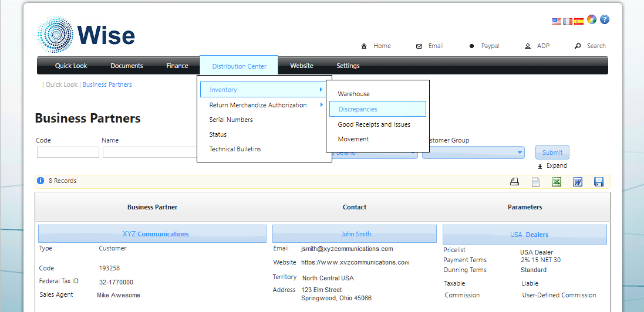Image resolution: width=644 pixels, height=312 pixels.
Task: Open Serial Numbers in Distribution Center menu
Action: point(231,120)
